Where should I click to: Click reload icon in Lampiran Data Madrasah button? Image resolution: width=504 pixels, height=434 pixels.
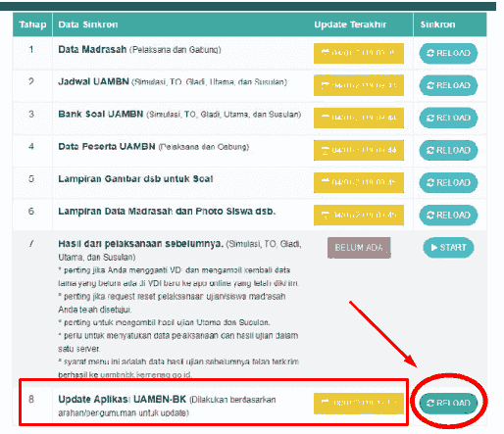(430, 215)
